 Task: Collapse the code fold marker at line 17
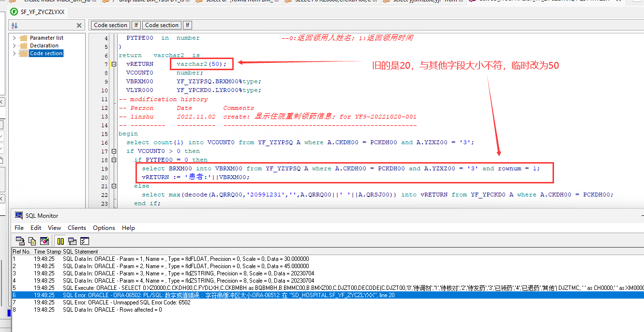(114, 151)
